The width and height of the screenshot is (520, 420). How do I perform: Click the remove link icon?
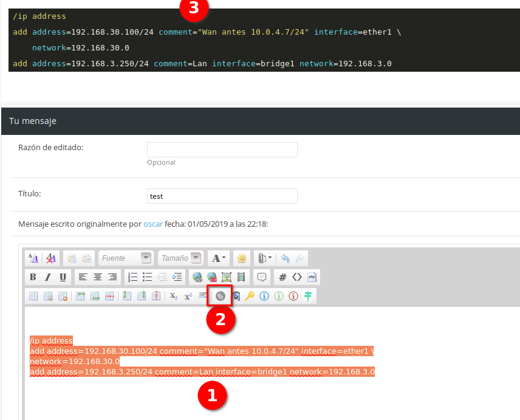[212, 277]
